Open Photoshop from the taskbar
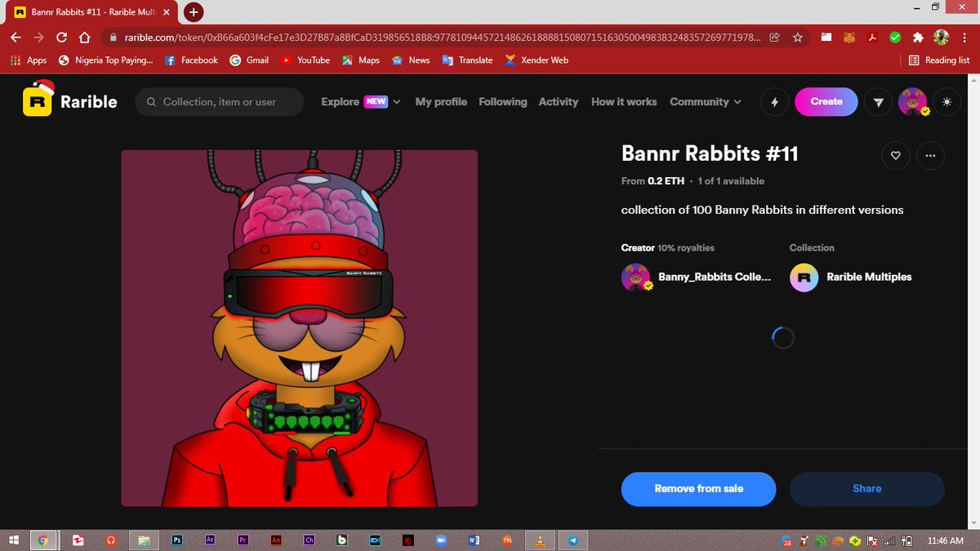The height and width of the screenshot is (551, 980). 176,540
